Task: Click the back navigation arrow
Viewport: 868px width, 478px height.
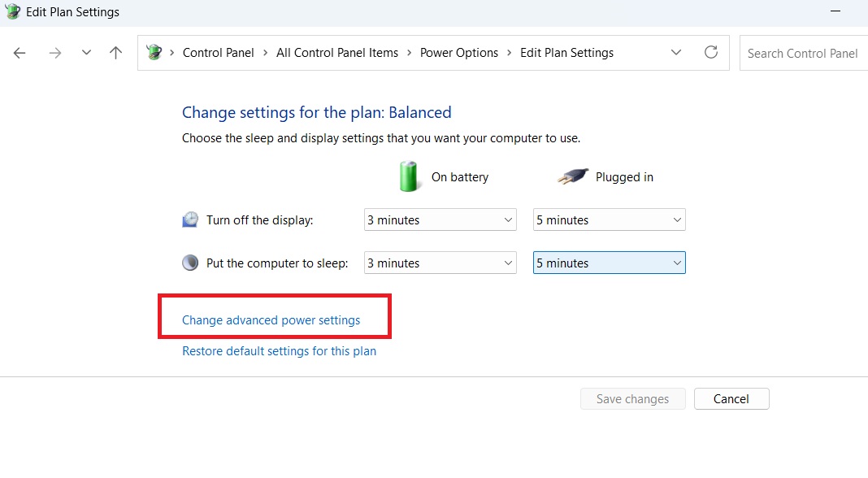Action: point(19,52)
